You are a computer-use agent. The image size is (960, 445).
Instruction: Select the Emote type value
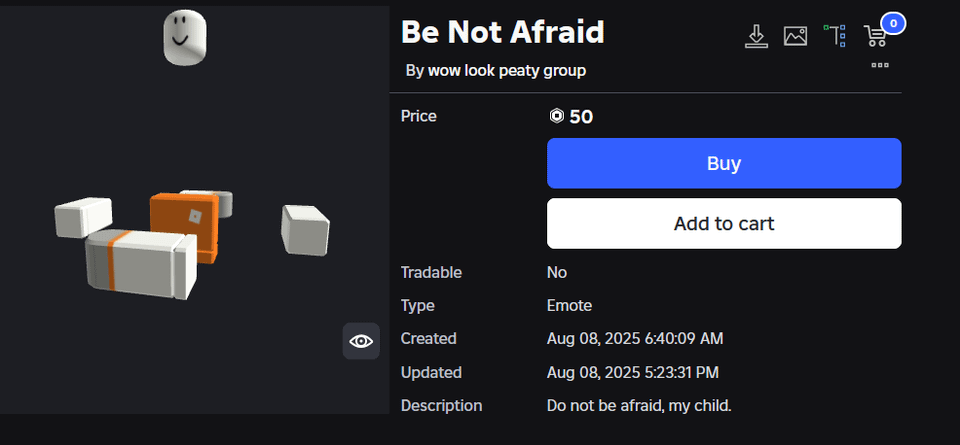569,305
